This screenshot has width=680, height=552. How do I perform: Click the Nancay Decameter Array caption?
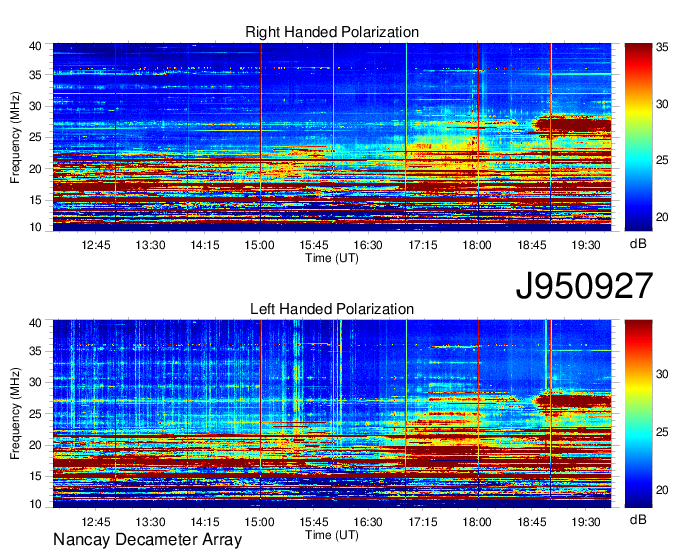[x=147, y=539]
